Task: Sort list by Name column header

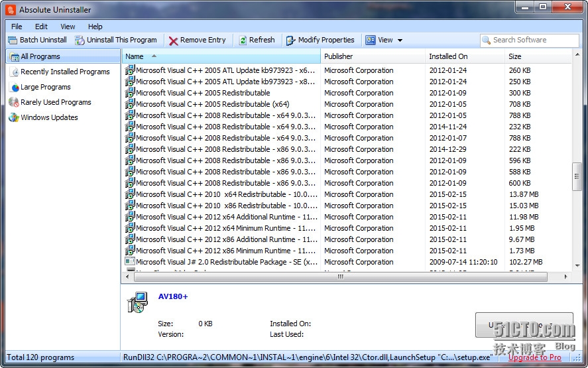Action: pos(221,56)
